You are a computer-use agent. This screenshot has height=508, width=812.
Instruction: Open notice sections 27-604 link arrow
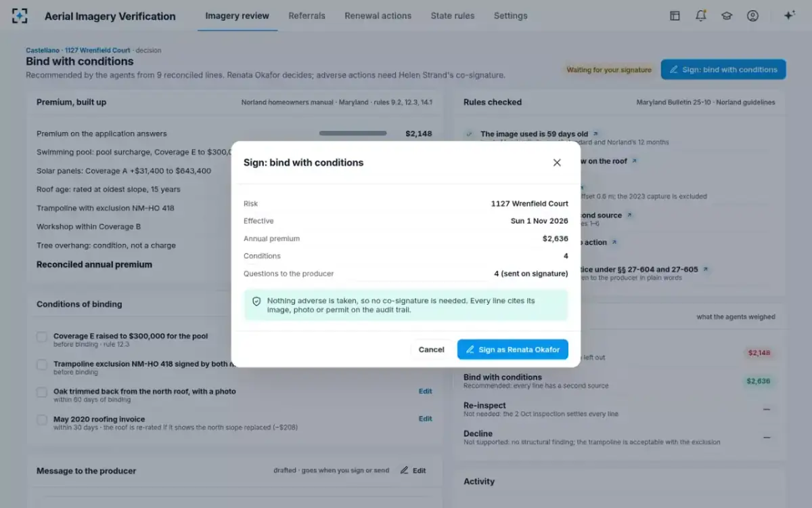(x=706, y=270)
